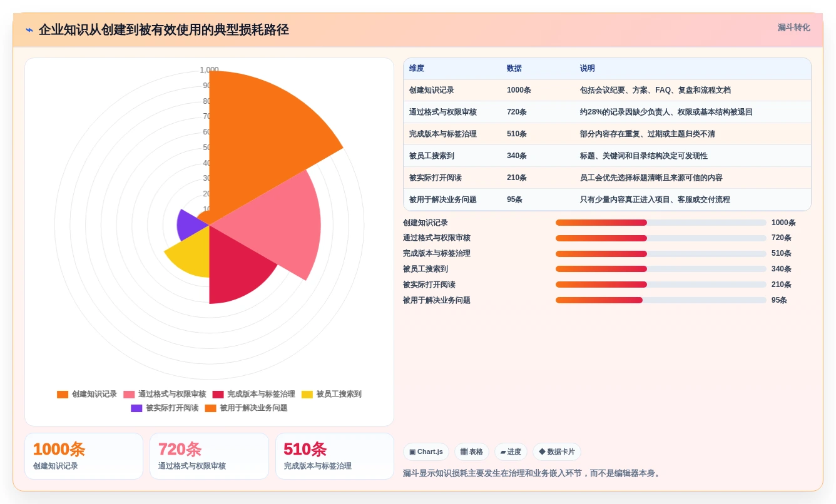Click the 漏斗转化 label in header
This screenshot has width=836, height=504.
pos(793,28)
